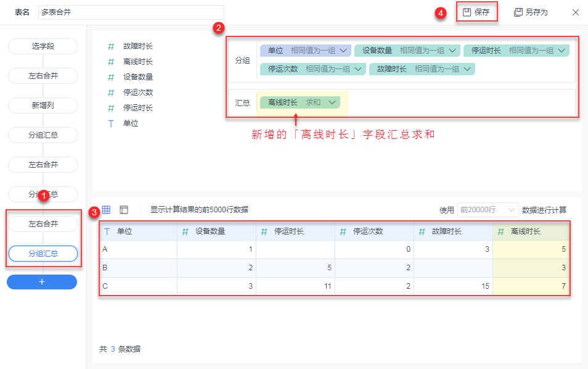Select the first 左右合并 step
The width and height of the screenshot is (588, 369).
(43, 76)
